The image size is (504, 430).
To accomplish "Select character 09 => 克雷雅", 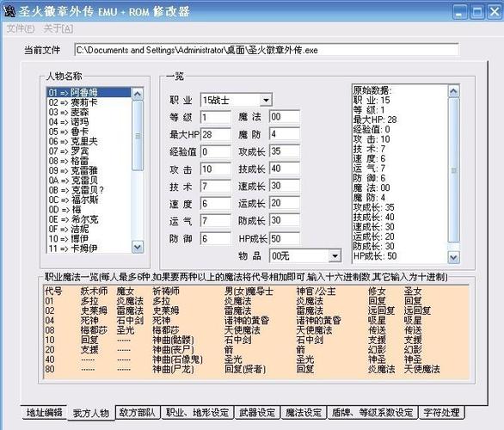I will click(89, 170).
